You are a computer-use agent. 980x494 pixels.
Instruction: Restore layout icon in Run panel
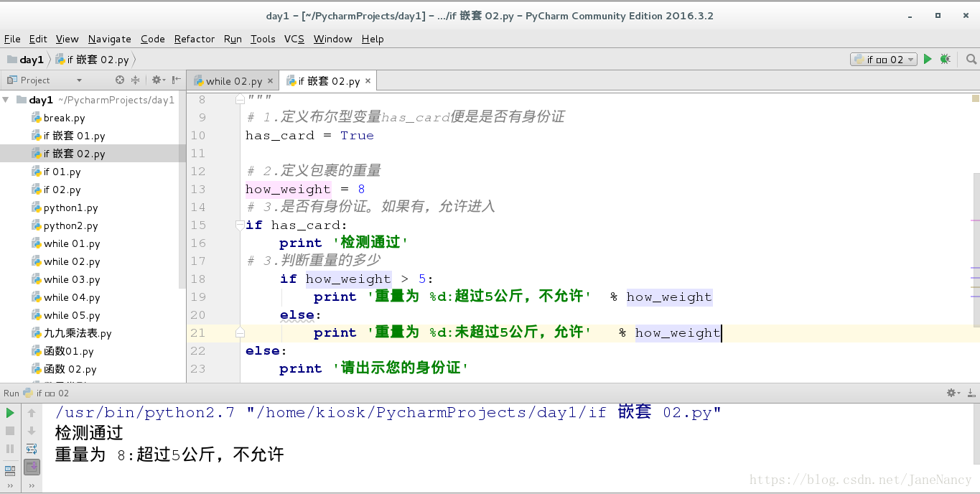10,470
